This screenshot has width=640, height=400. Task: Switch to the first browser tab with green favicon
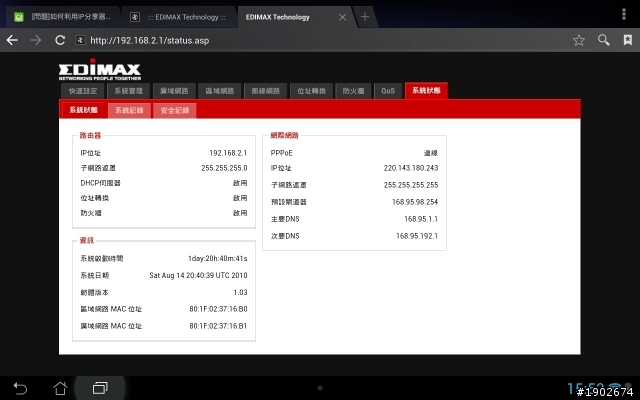[x=62, y=17]
